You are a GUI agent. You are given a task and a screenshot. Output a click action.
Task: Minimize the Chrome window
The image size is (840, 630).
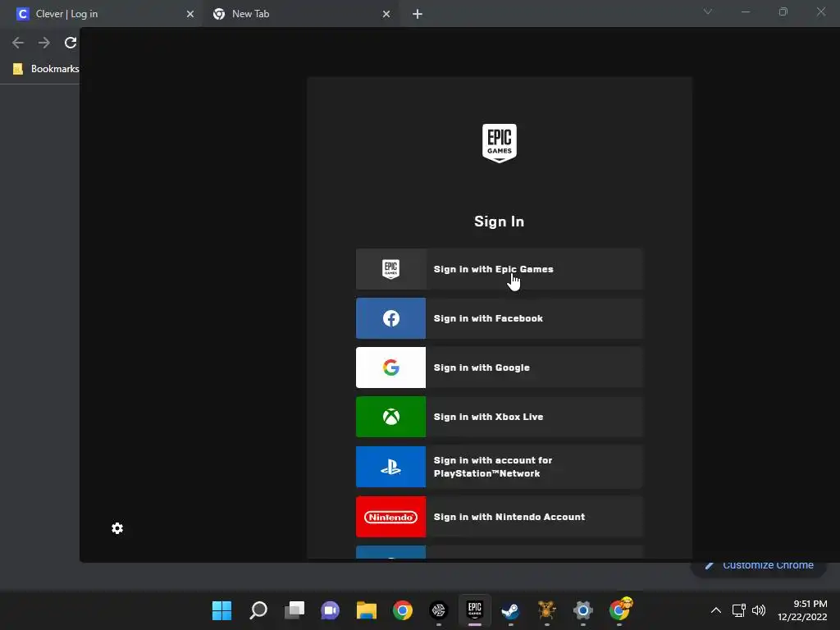pyautogui.click(x=745, y=11)
